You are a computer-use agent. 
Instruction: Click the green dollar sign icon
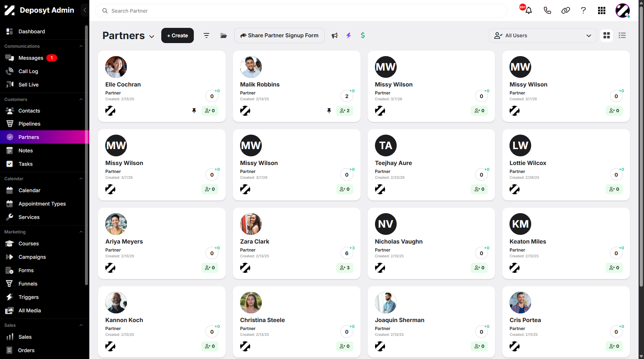pos(363,35)
